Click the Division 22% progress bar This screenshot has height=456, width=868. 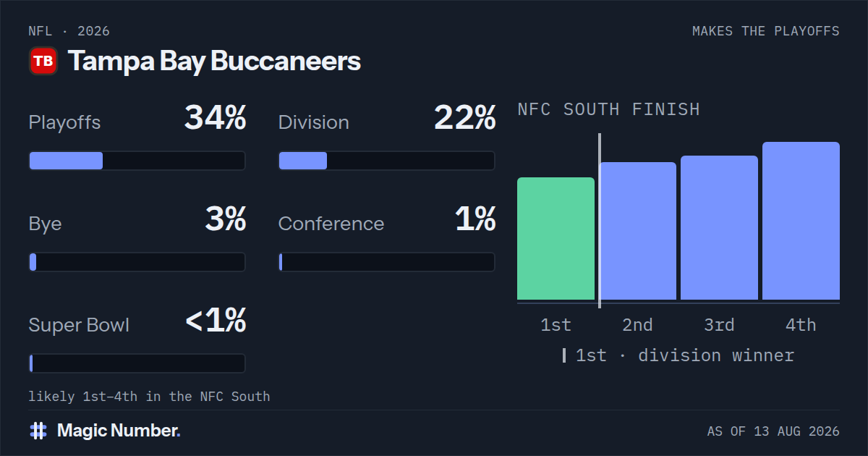[x=387, y=161]
